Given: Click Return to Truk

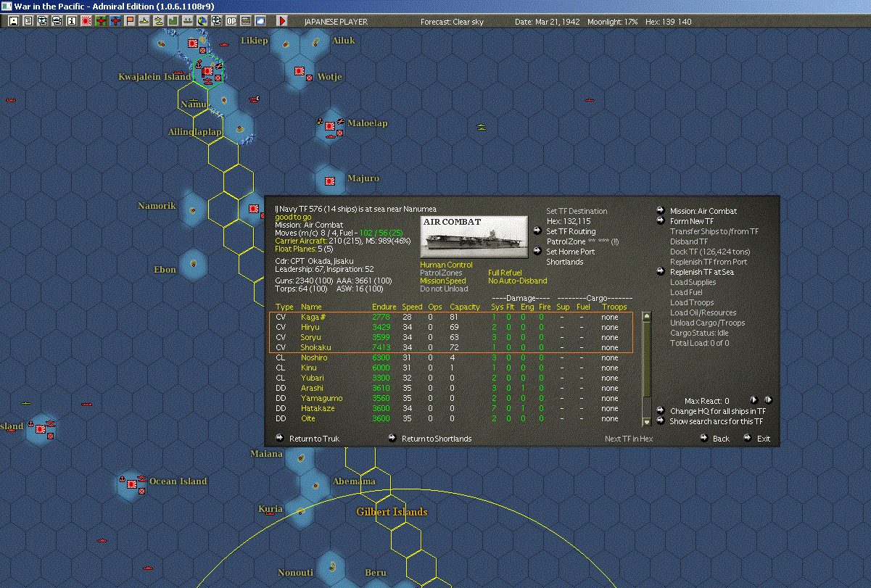Looking at the screenshot, I should [x=314, y=439].
